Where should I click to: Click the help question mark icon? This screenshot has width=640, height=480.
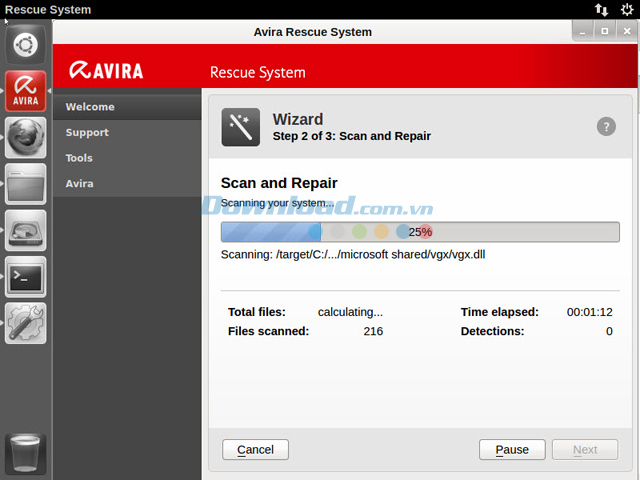tap(606, 126)
